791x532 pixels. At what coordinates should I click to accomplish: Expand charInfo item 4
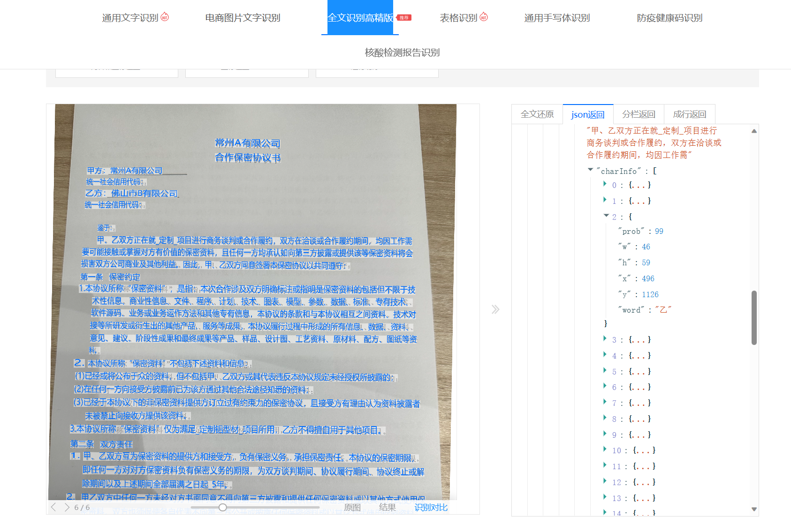[605, 354]
